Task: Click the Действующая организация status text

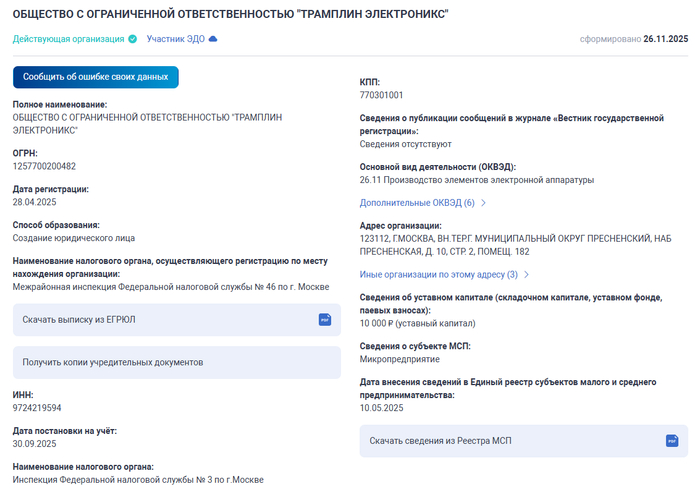Action: click(68, 39)
